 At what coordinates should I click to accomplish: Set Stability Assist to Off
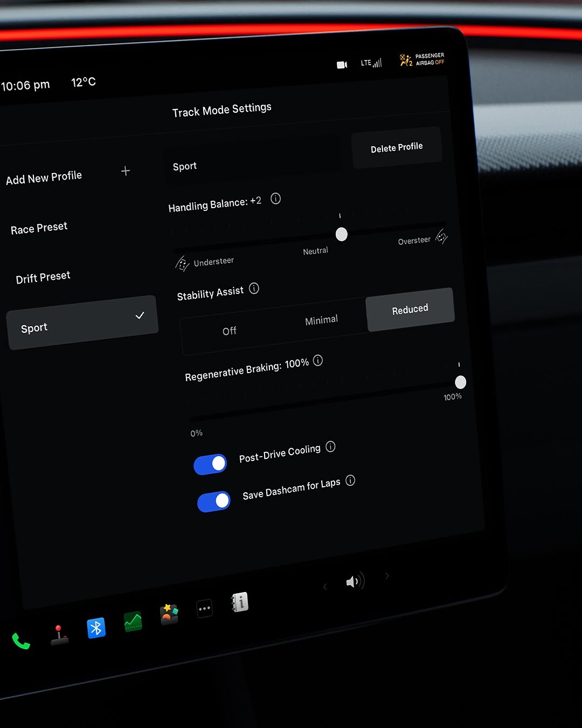[x=230, y=331]
